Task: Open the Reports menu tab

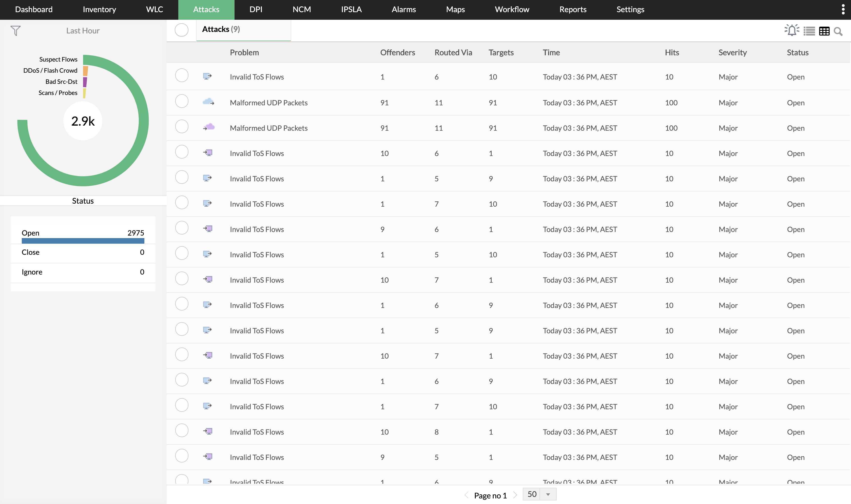Action: click(x=573, y=10)
